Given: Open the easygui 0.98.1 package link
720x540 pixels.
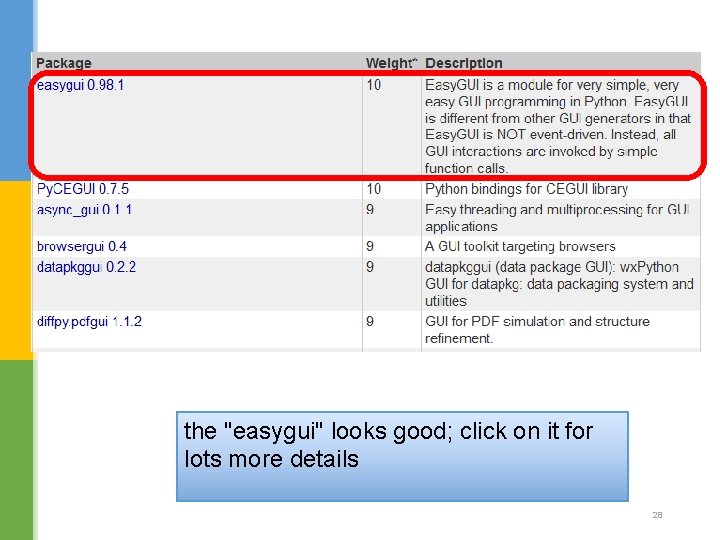Looking at the screenshot, I should point(80,85).
